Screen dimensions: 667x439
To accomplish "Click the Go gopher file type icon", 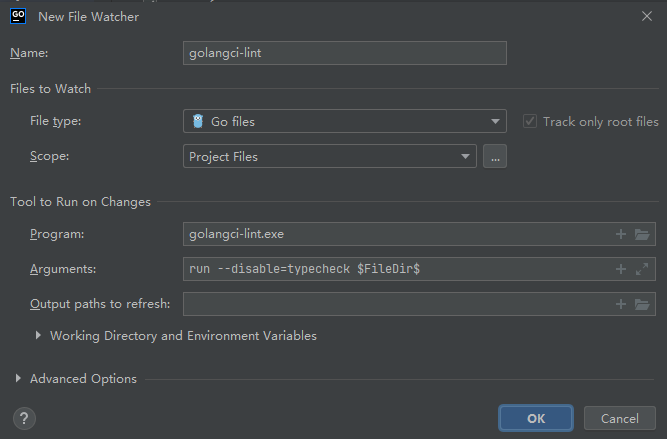I will [198, 121].
